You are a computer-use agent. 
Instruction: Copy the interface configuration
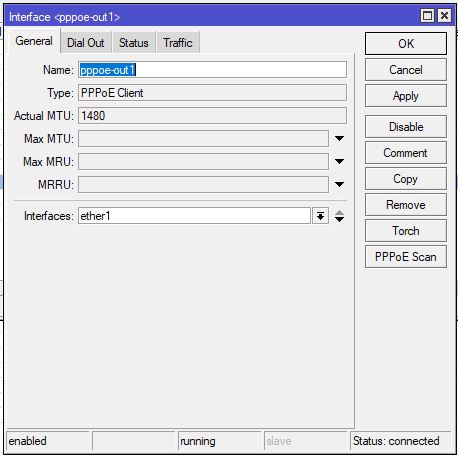pos(406,179)
